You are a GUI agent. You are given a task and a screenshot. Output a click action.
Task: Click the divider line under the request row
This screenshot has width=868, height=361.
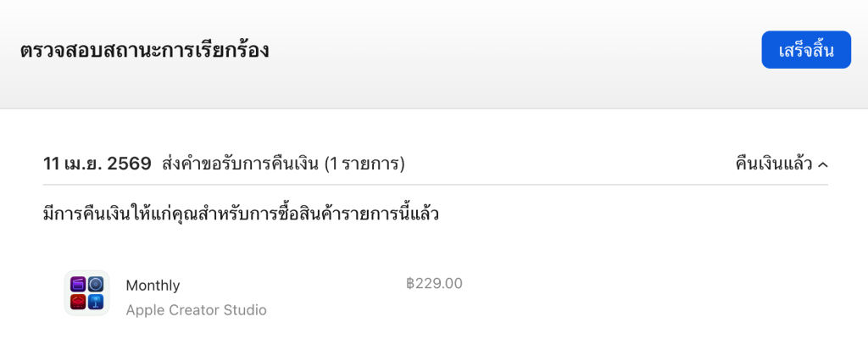[x=434, y=185]
